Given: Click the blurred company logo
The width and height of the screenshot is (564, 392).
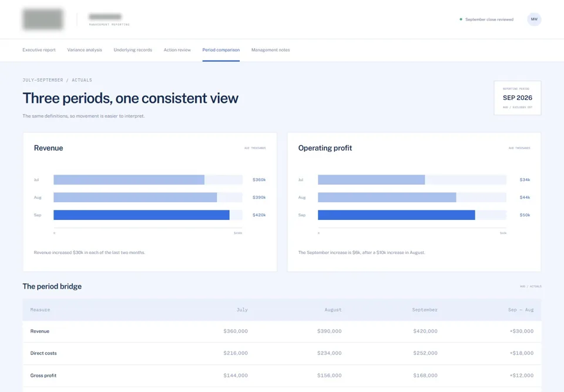Looking at the screenshot, I should pos(43,19).
